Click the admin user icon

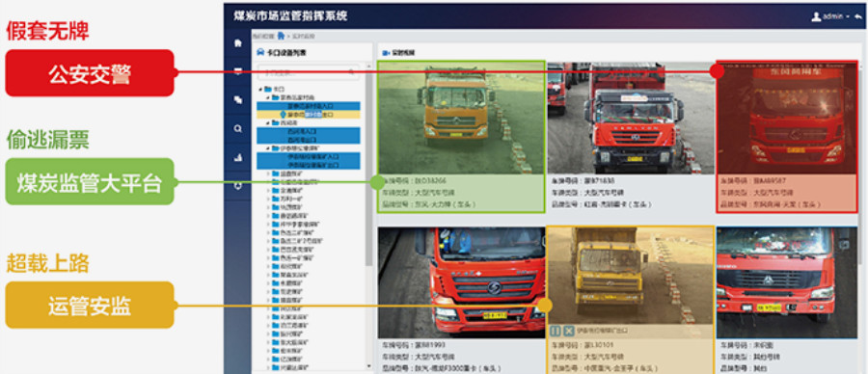pyautogui.click(x=816, y=16)
